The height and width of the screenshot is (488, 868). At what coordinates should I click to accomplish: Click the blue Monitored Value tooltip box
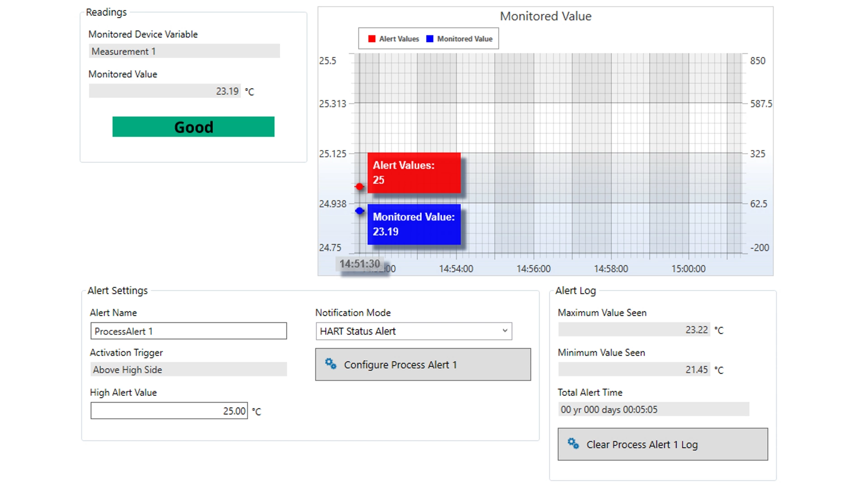pos(414,224)
